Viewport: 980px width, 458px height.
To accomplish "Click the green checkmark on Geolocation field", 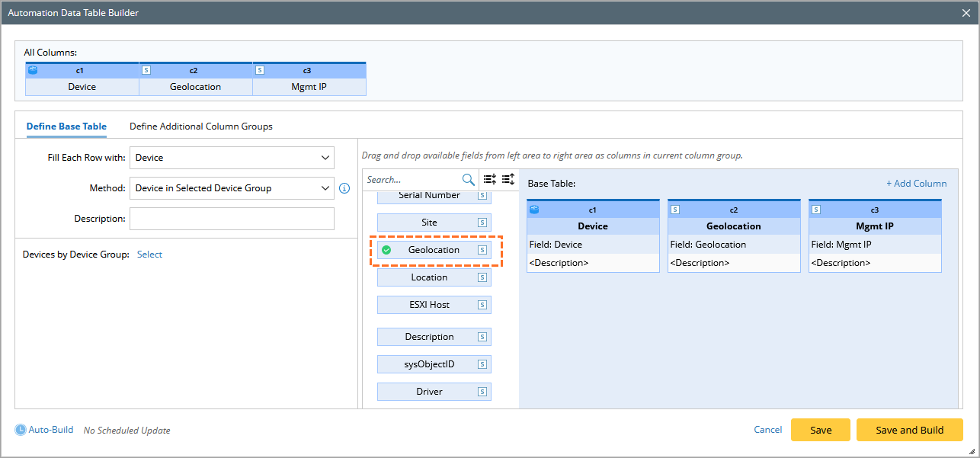I will (x=386, y=250).
